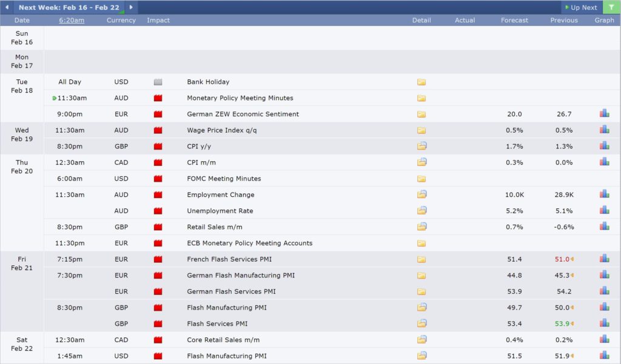
Task: Open Unemployment Rate detail folder
Action: 422,211
